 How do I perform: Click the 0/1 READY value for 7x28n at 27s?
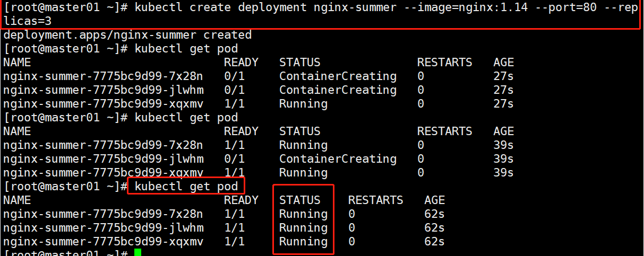234,76
